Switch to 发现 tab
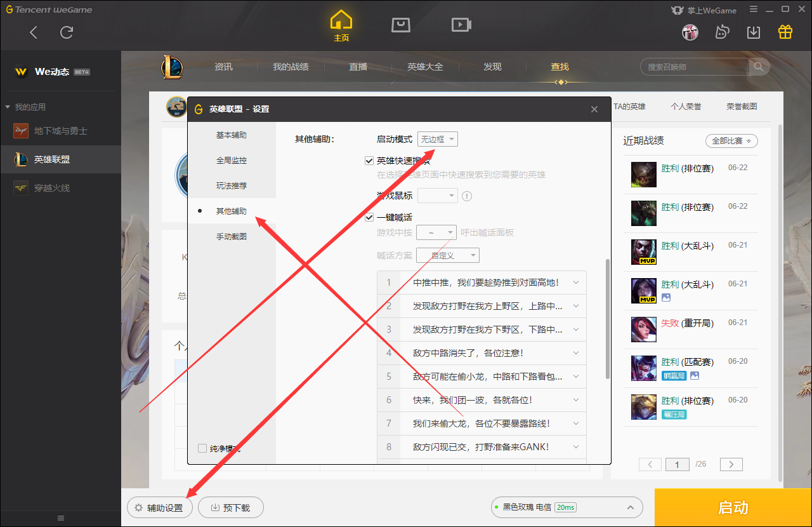The height and width of the screenshot is (527, 812). [x=492, y=67]
